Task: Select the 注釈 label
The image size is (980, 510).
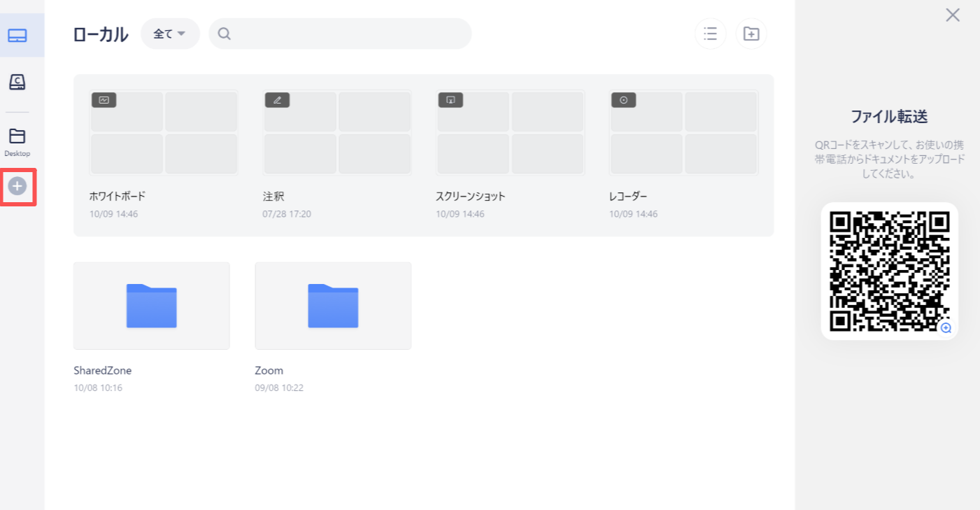Action: [x=274, y=197]
